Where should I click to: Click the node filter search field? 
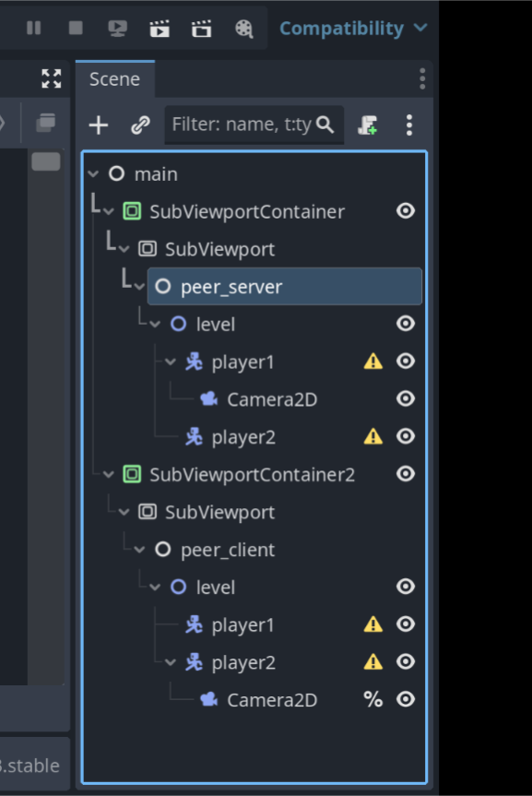[254, 125]
